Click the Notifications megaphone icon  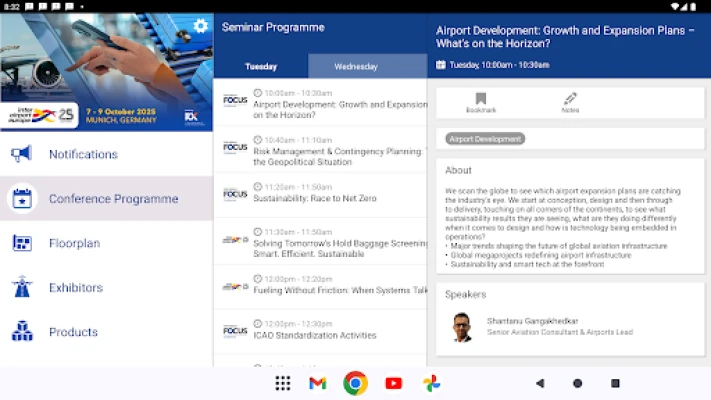pyautogui.click(x=22, y=154)
